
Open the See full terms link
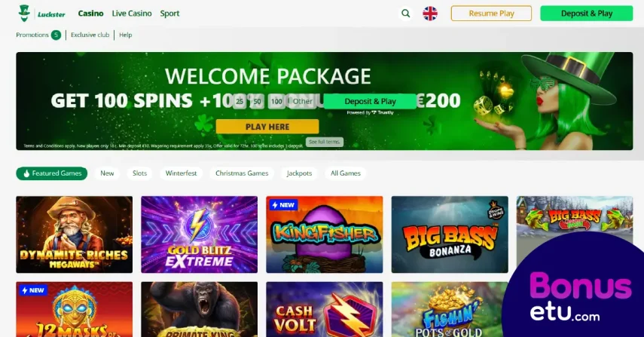pyautogui.click(x=325, y=142)
